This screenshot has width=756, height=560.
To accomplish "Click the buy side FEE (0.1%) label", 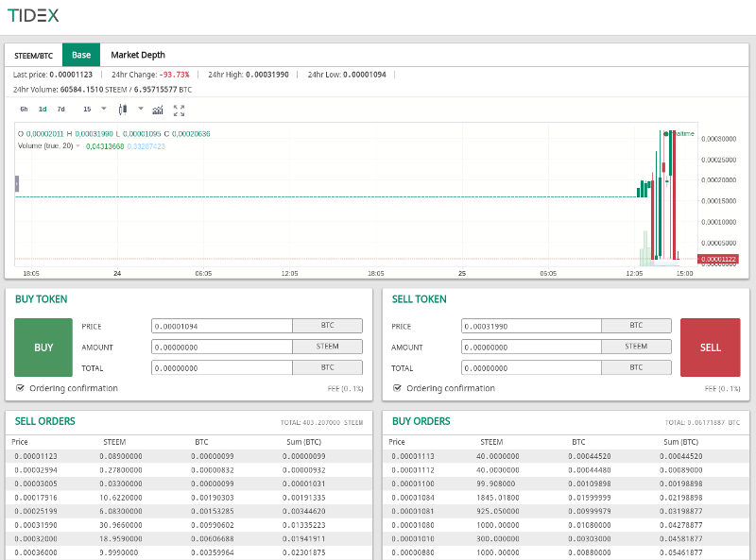I will pos(345,388).
